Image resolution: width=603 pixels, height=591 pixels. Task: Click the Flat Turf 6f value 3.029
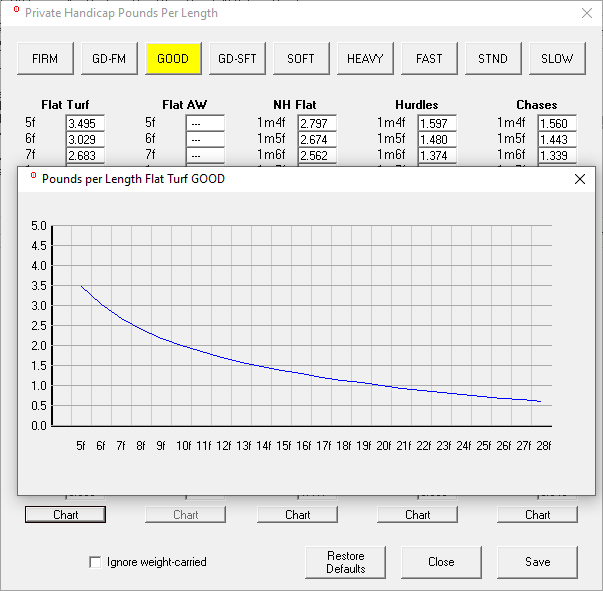(x=85, y=139)
